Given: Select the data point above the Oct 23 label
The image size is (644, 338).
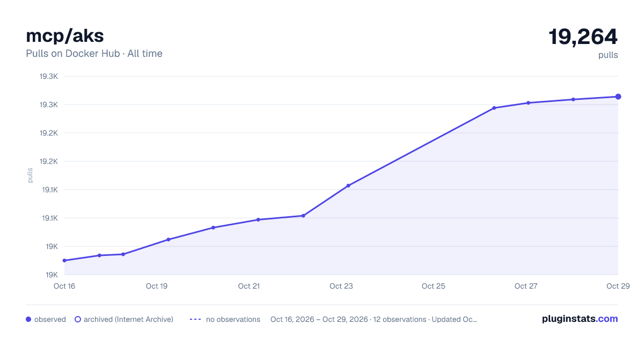Looking at the screenshot, I should [348, 186].
